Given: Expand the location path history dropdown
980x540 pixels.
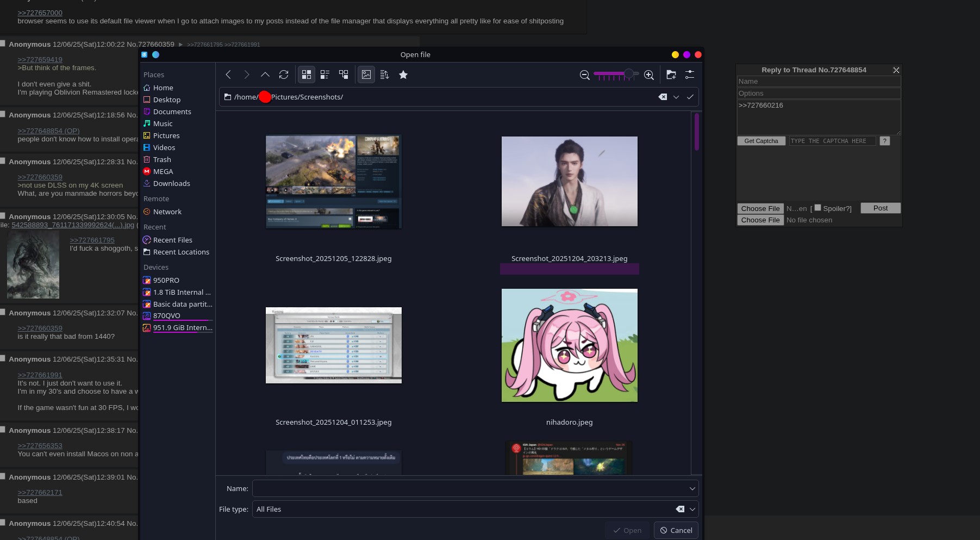Looking at the screenshot, I should 676,97.
